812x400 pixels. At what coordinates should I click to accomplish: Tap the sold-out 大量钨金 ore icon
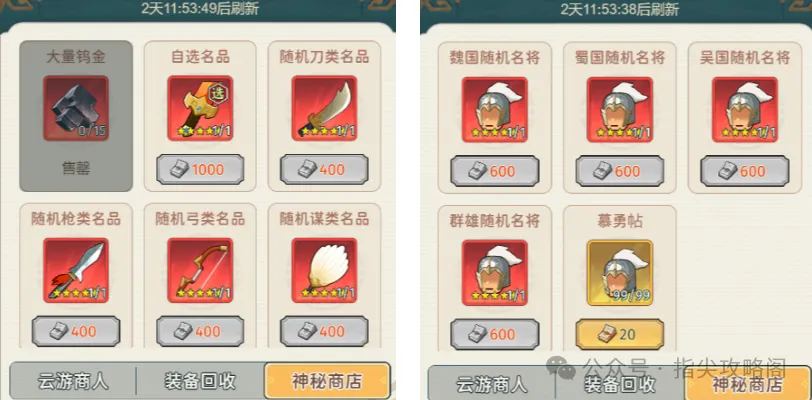(76, 108)
